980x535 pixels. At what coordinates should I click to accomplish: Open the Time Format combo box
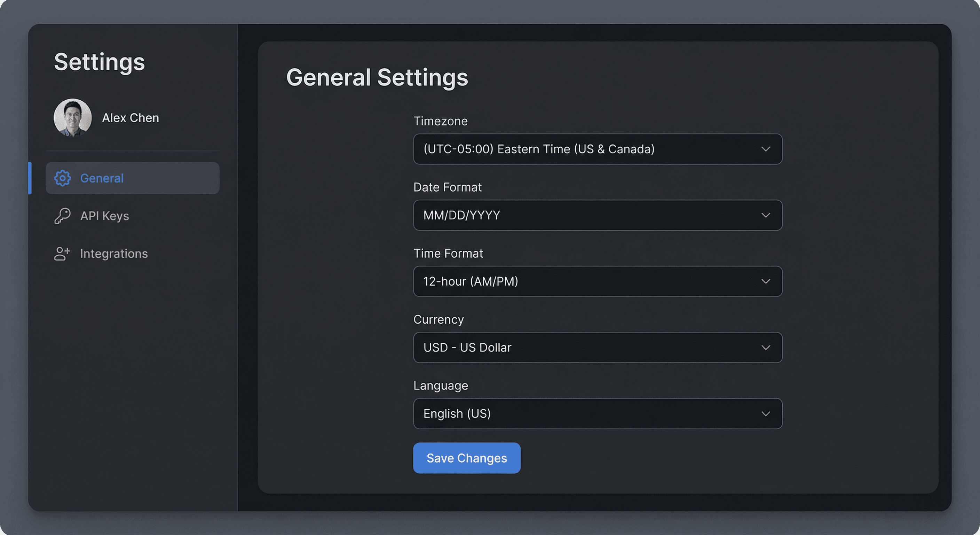pos(597,281)
